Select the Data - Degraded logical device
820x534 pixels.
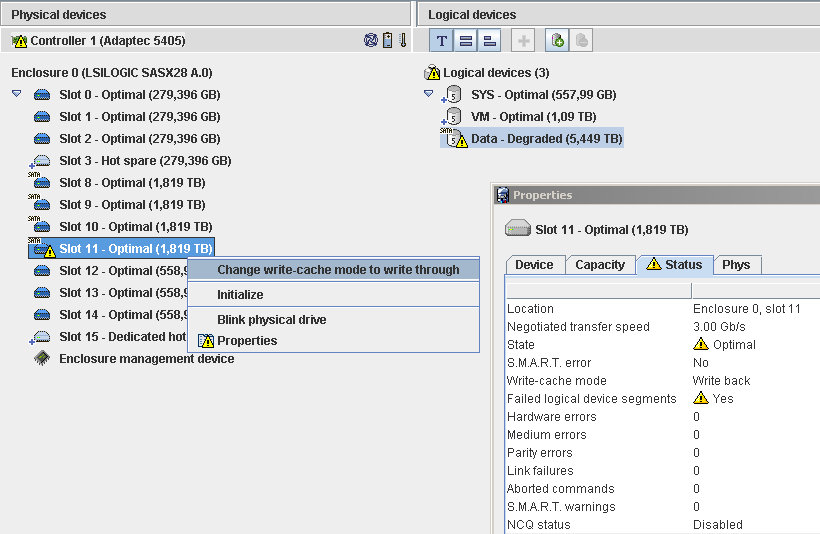pyautogui.click(x=546, y=139)
